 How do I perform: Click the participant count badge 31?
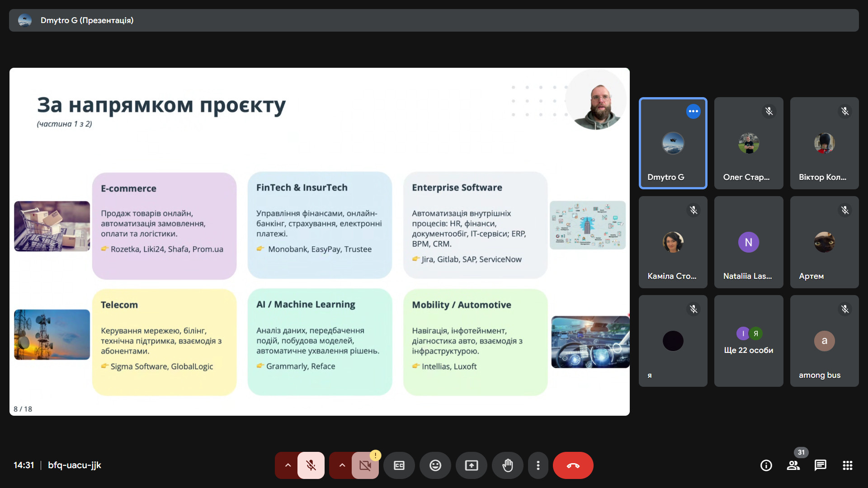click(801, 452)
